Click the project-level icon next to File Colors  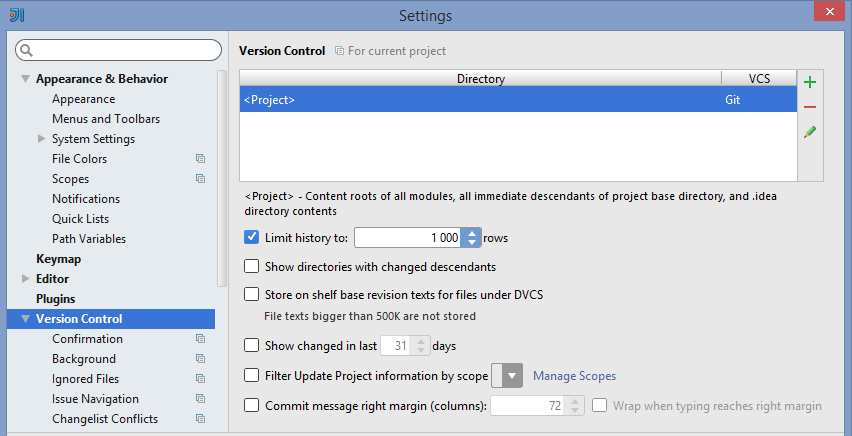point(201,159)
